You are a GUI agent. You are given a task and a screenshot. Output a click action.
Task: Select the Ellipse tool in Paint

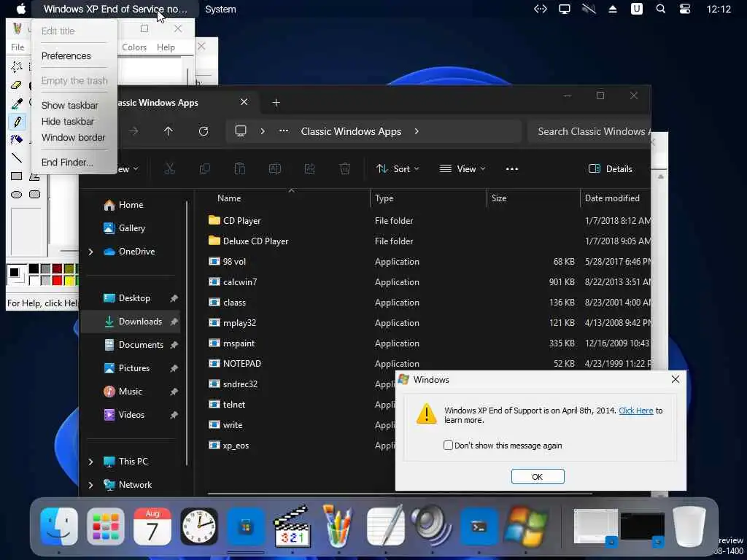pos(17,194)
